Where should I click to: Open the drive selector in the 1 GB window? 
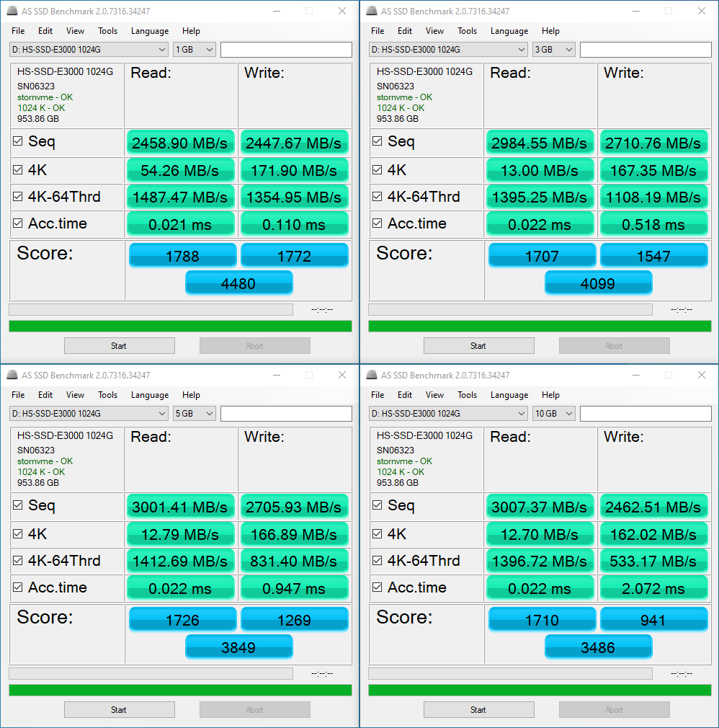[x=89, y=50]
